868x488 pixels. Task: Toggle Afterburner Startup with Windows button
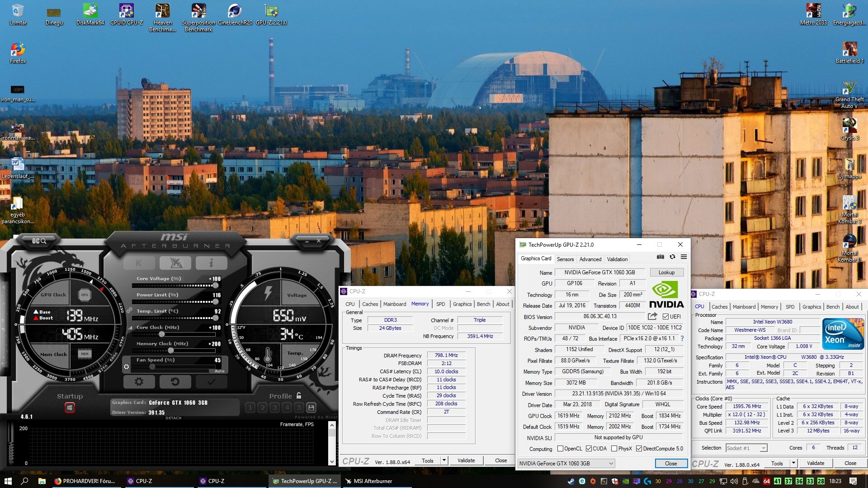pos(70,408)
